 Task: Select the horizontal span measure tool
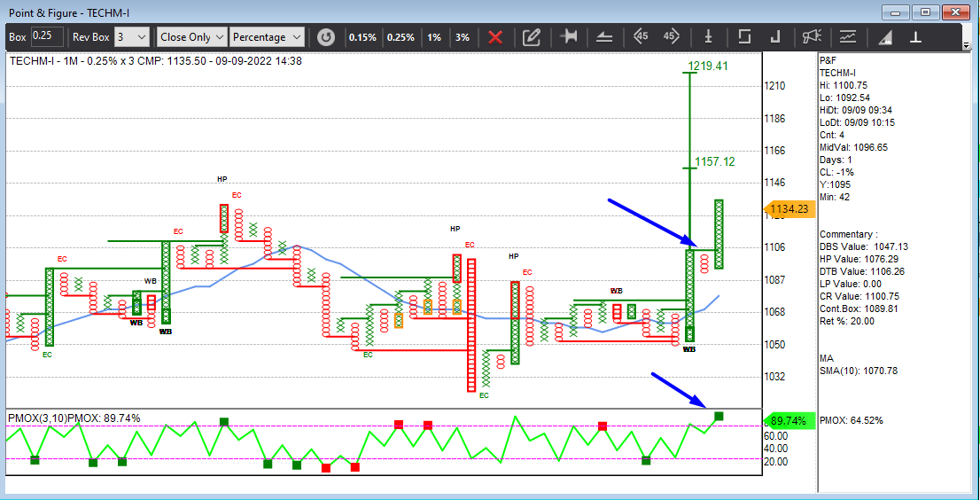(569, 37)
